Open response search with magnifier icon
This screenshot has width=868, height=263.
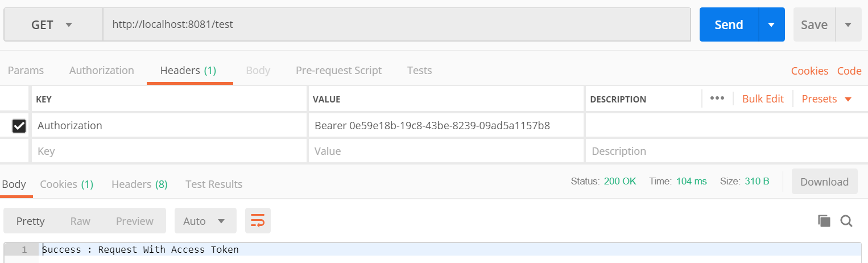(x=846, y=221)
